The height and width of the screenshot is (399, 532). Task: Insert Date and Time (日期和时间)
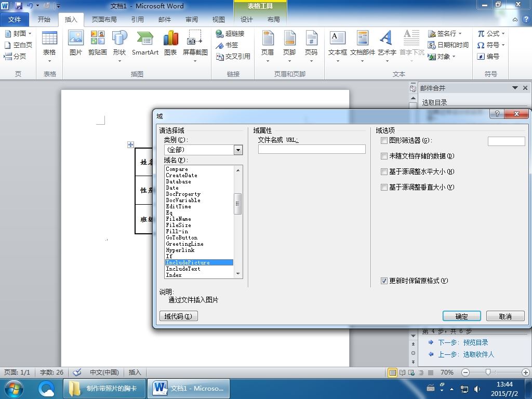pos(448,45)
